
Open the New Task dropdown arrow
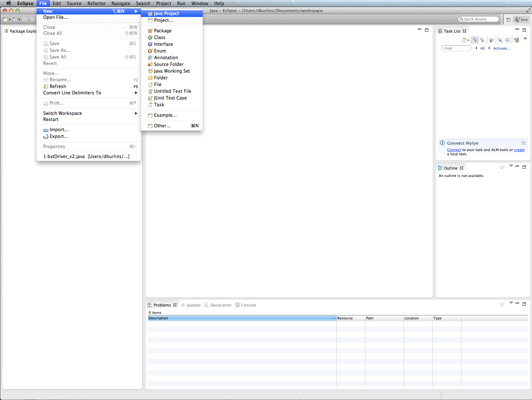pyautogui.click(x=468, y=40)
